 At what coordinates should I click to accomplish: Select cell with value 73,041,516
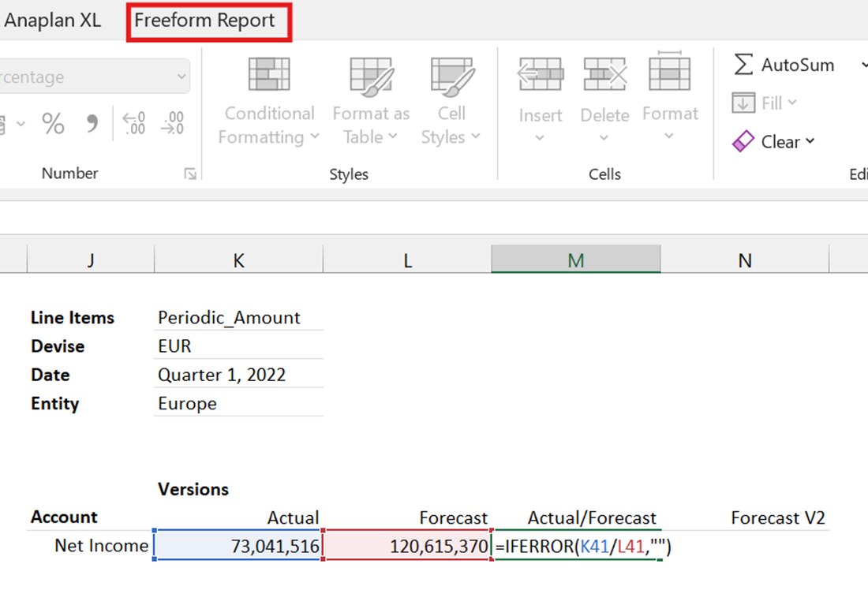[x=238, y=546]
